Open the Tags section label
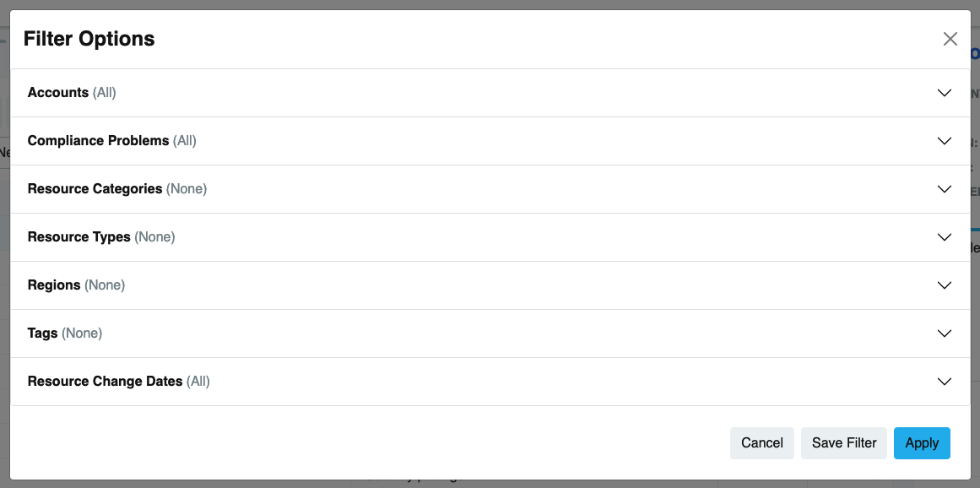The height and width of the screenshot is (488, 980). (42, 333)
